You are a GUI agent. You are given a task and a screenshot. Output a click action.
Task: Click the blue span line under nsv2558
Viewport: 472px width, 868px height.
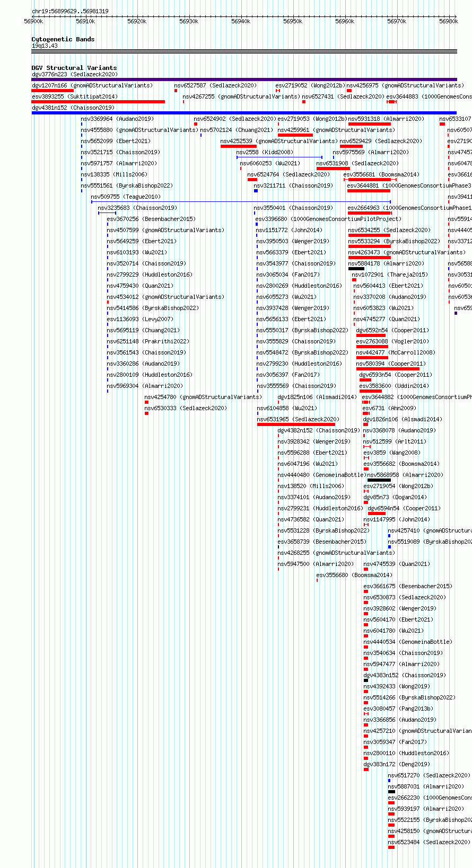tap(279, 157)
